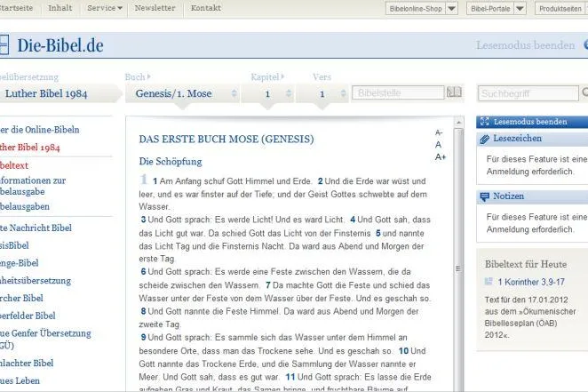Image resolution: width=588 pixels, height=392 pixels.
Task: Open the BasisBibel sidebar link
Action: [x=14, y=245]
